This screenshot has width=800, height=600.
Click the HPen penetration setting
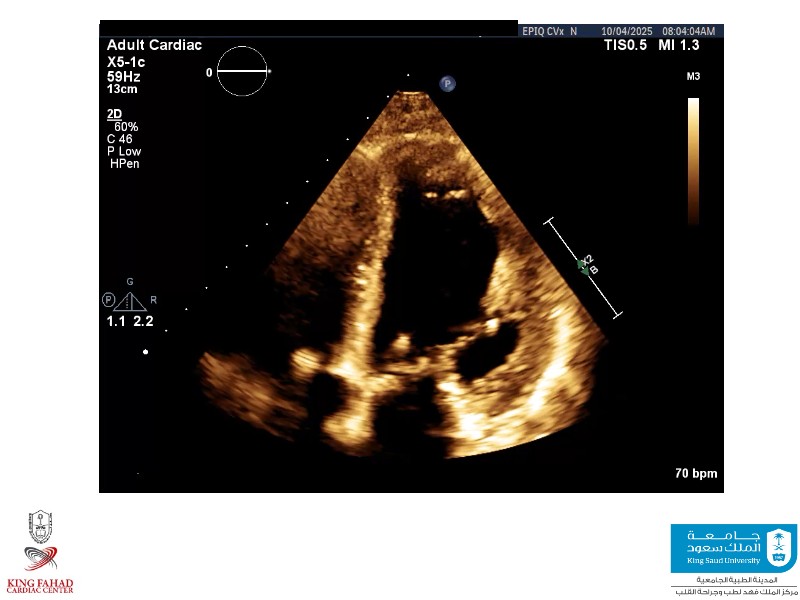(124, 163)
